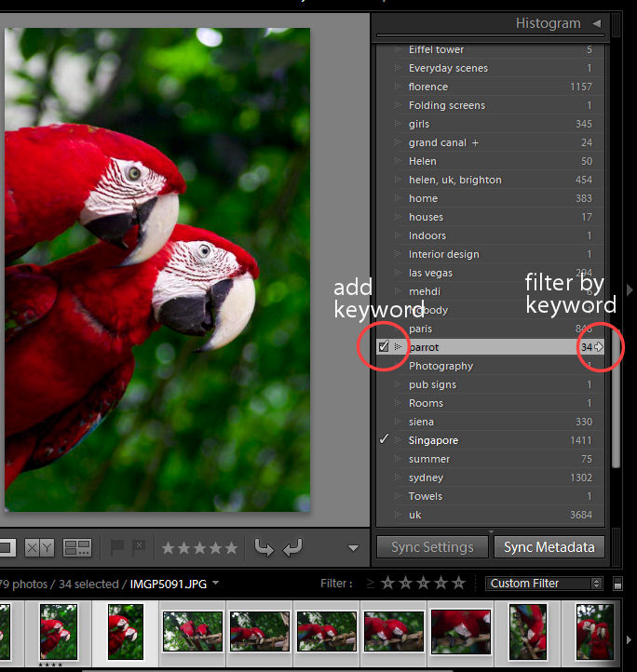This screenshot has width=637, height=672.
Task: Select the summer keyword
Action: click(429, 459)
